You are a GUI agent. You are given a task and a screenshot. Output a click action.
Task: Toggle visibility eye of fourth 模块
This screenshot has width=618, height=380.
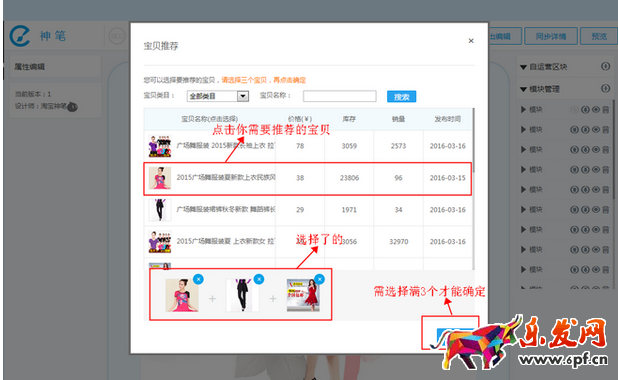click(x=596, y=170)
